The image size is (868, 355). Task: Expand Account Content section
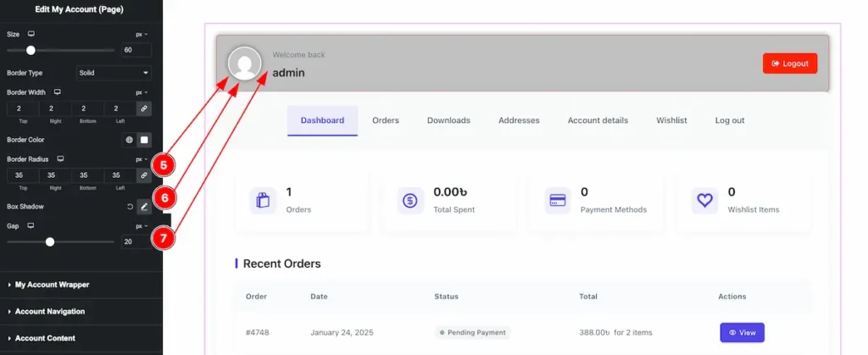pos(45,338)
